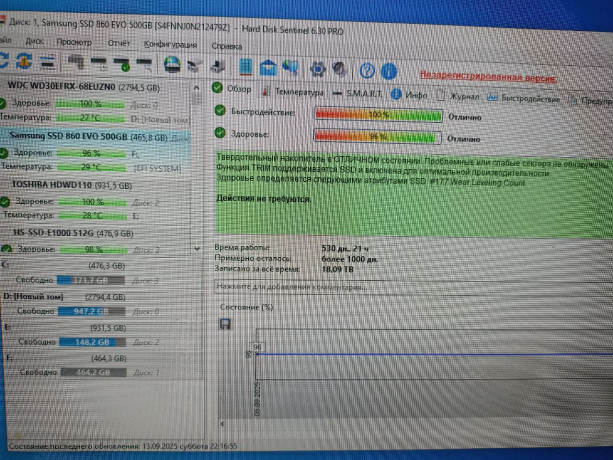This screenshot has width=613, height=460.
Task: Click the 947,2 GB free space bar
Action: point(91,311)
